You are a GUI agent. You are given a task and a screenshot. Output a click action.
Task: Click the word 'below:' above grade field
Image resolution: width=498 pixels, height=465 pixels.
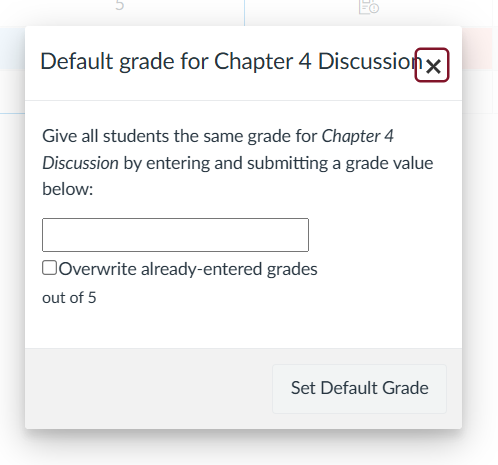[68, 189]
